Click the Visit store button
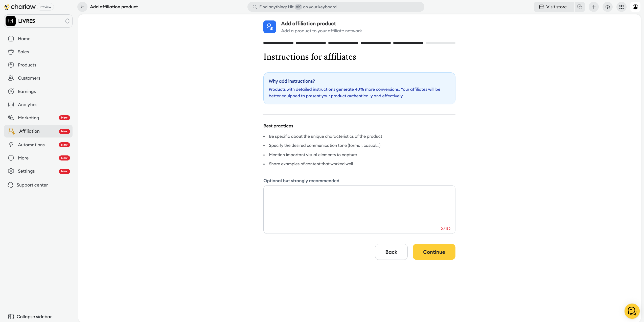 click(553, 7)
